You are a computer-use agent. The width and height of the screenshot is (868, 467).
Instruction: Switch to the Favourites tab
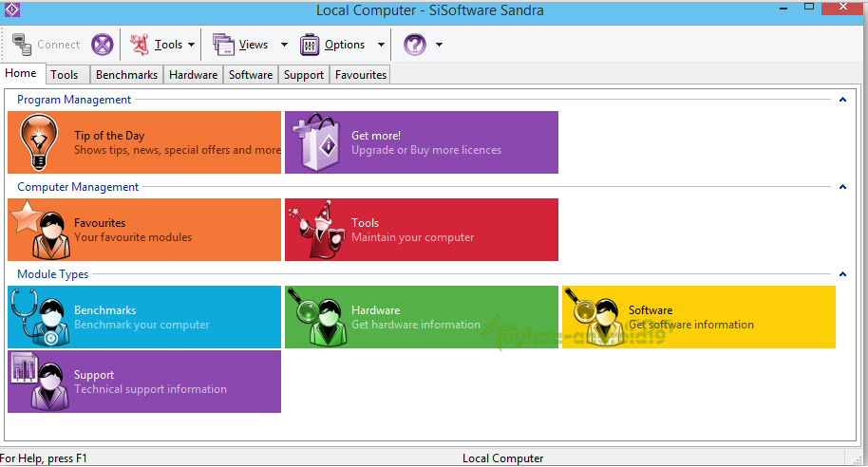(361, 75)
